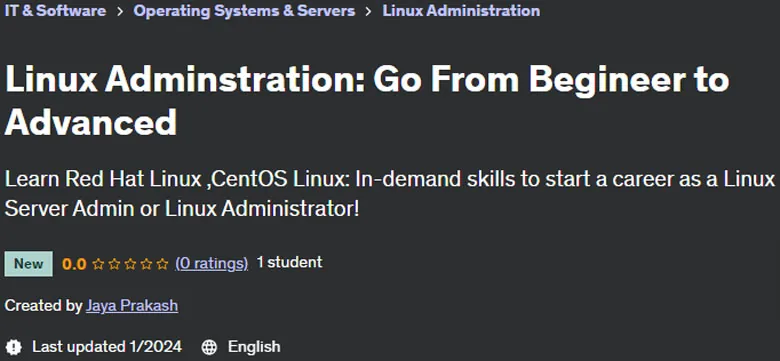This screenshot has width=780, height=361.
Task: Click the last updated alert icon
Action: click(14, 347)
